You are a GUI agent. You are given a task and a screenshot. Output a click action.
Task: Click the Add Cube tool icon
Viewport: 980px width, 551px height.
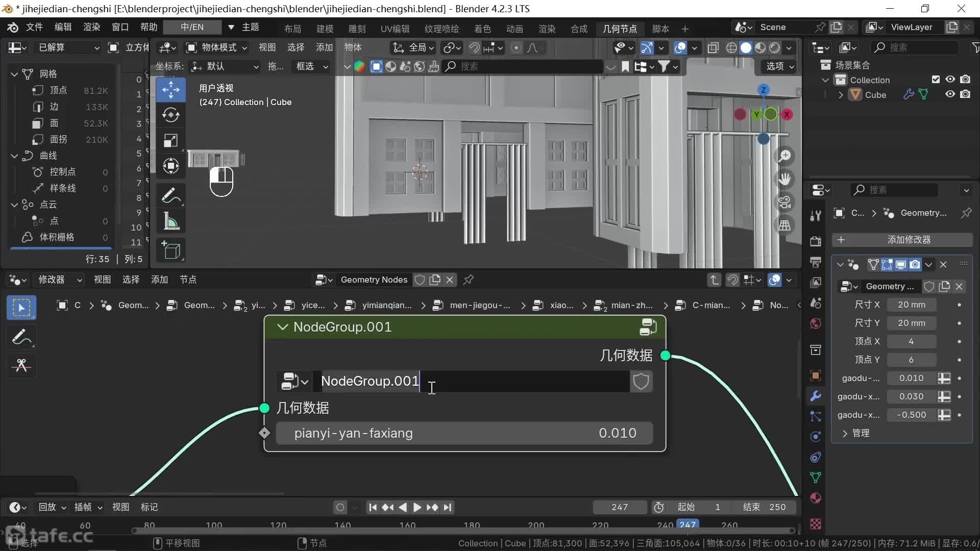click(170, 251)
